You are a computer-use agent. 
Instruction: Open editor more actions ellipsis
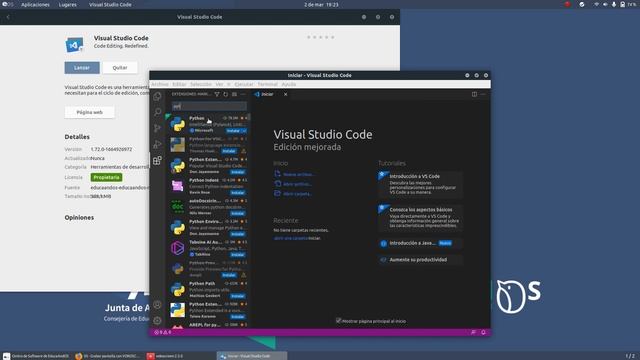tap(483, 94)
